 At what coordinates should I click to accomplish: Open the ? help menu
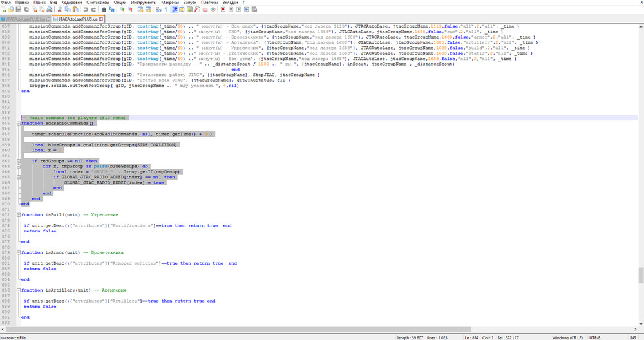tap(243, 2)
